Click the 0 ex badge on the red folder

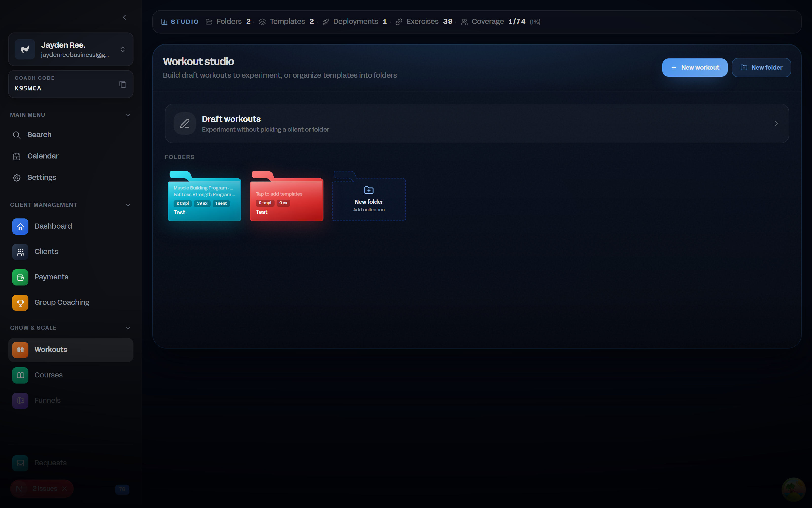pos(283,203)
